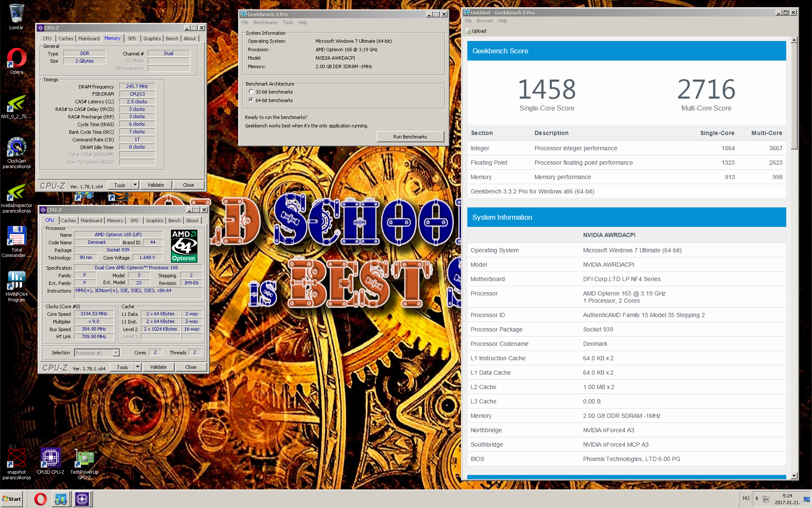The height and width of the screenshot is (508, 812).
Task: Click the network tray icon
Action: point(766,499)
